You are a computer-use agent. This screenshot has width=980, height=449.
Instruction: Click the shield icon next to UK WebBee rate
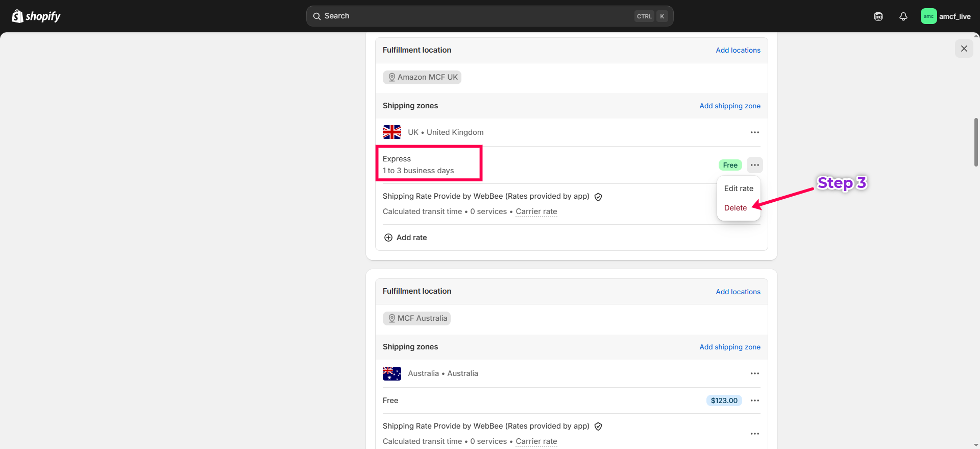coord(598,197)
